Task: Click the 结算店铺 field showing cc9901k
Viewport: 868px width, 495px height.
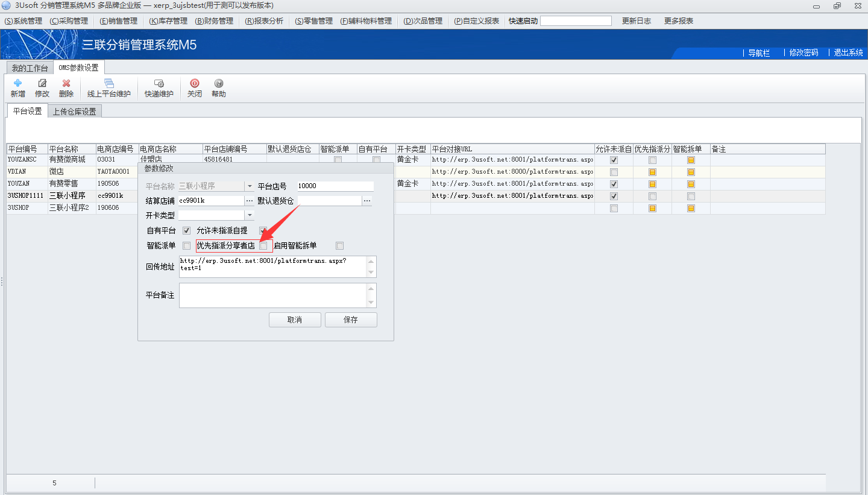Action: [212, 201]
